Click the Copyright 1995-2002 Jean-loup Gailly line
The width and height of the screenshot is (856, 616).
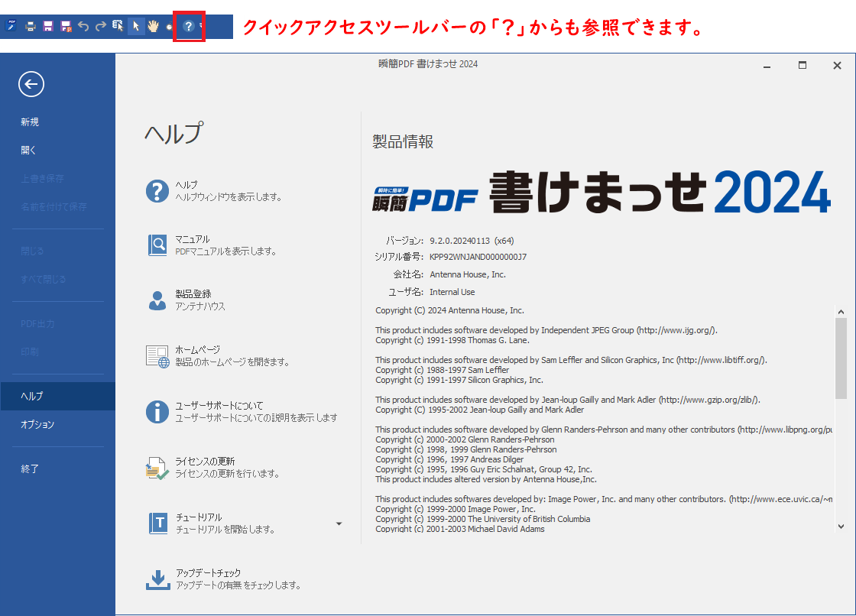[480, 410]
